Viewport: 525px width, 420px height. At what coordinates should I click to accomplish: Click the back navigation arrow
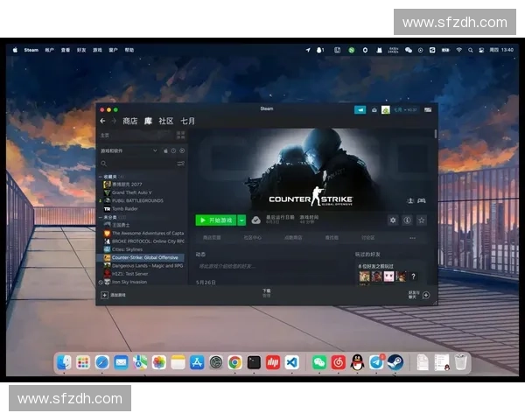pos(102,121)
